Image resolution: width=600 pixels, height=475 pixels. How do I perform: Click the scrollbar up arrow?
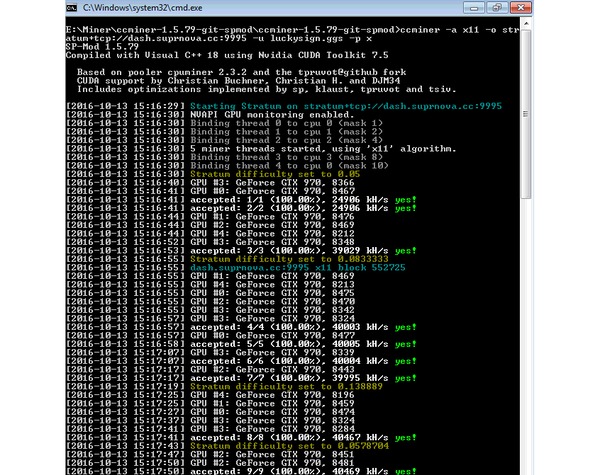coord(526,24)
